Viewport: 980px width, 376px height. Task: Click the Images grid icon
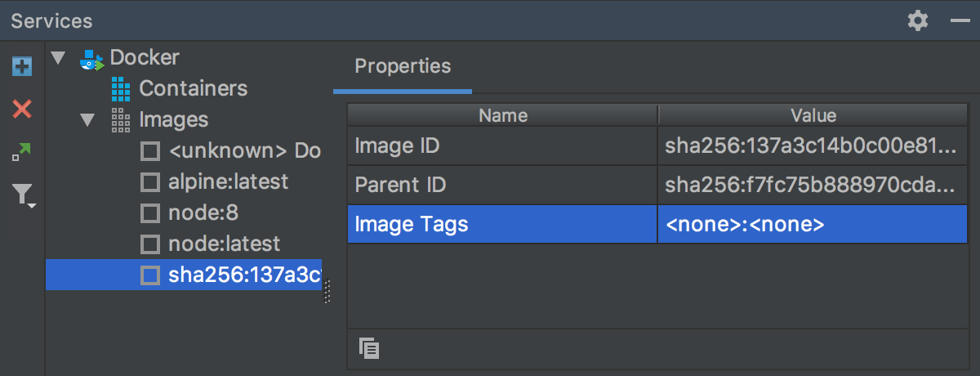point(121,119)
